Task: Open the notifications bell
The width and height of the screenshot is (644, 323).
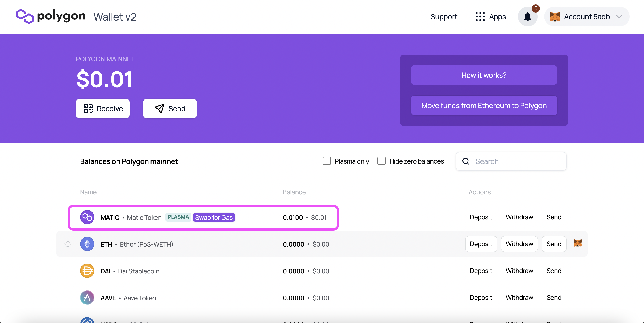Action: [x=527, y=17]
